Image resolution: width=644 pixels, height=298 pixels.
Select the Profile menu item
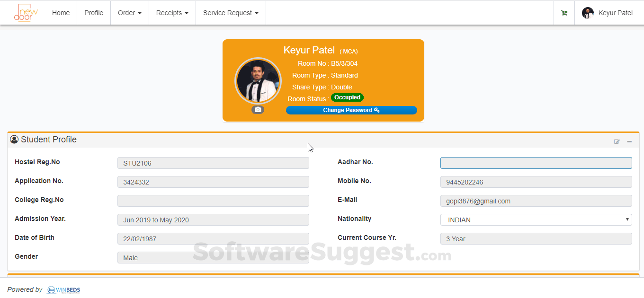pyautogui.click(x=93, y=13)
